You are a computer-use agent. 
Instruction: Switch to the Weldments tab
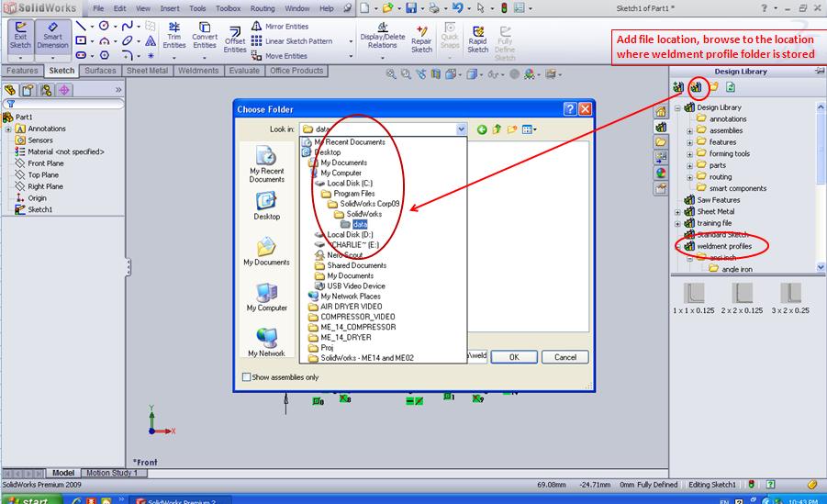(198, 71)
